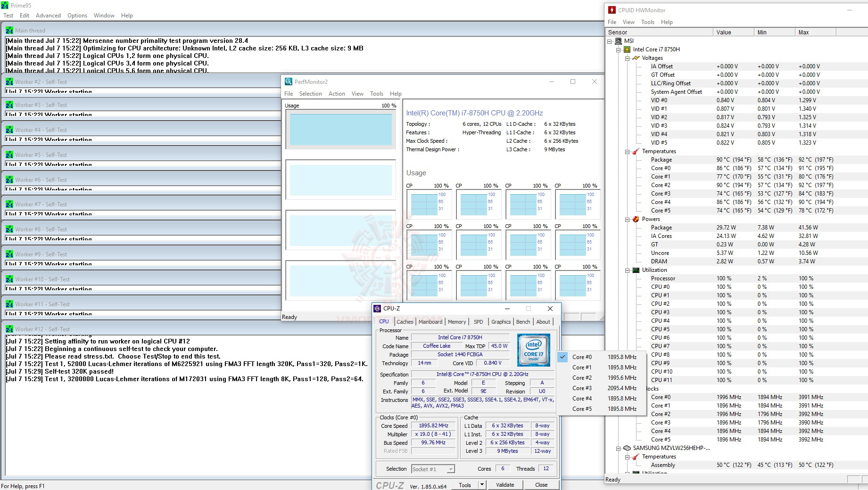
Task: Collapse the Voltages group in HWMonitor
Action: tap(628, 58)
